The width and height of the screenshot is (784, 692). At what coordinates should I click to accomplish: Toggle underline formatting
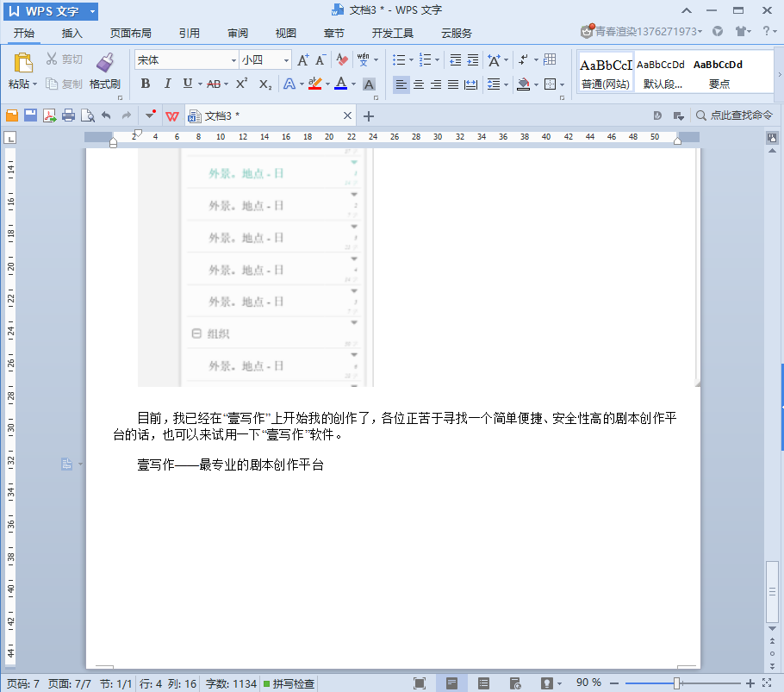(188, 84)
